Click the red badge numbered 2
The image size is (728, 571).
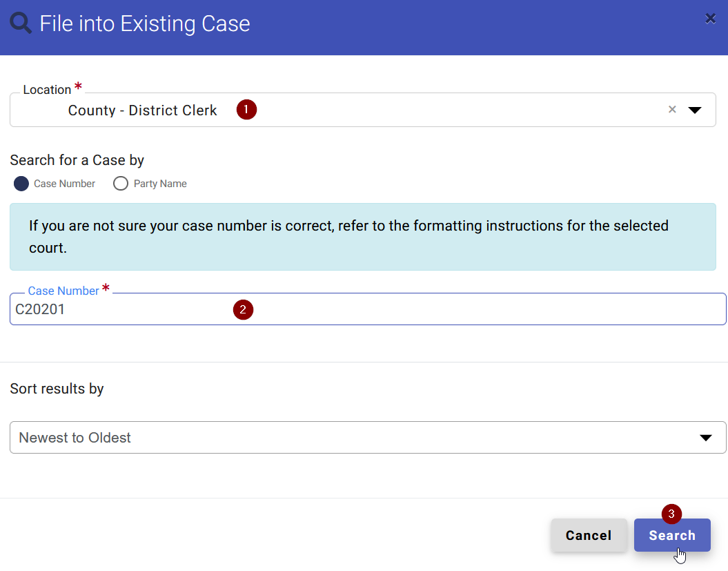tap(243, 309)
